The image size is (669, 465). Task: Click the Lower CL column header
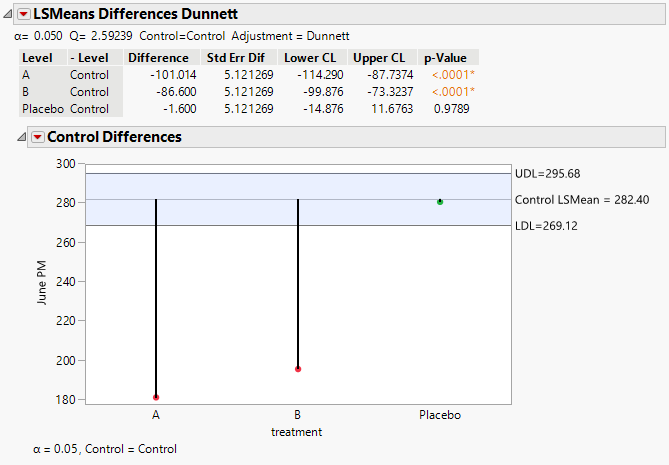pyautogui.click(x=310, y=58)
